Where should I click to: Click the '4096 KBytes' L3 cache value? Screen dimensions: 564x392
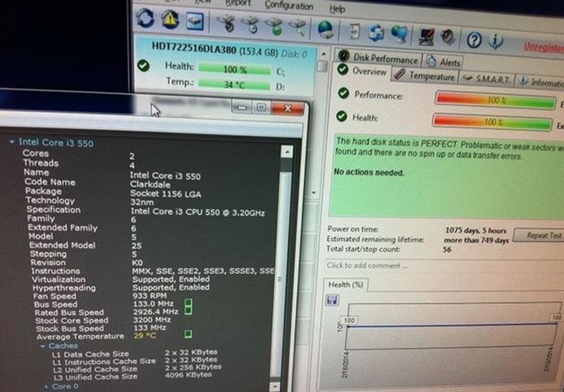coord(188,375)
